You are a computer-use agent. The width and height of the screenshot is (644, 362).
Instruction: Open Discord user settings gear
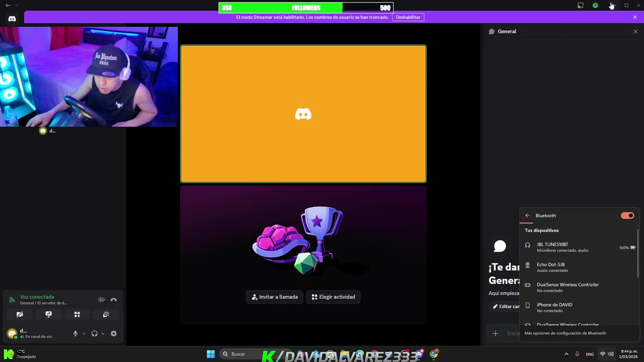click(114, 333)
